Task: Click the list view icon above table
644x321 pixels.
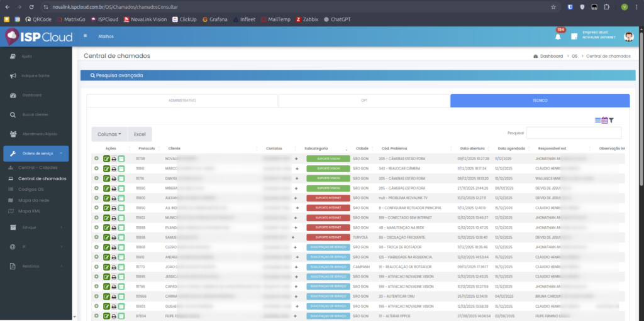Action: tap(597, 120)
